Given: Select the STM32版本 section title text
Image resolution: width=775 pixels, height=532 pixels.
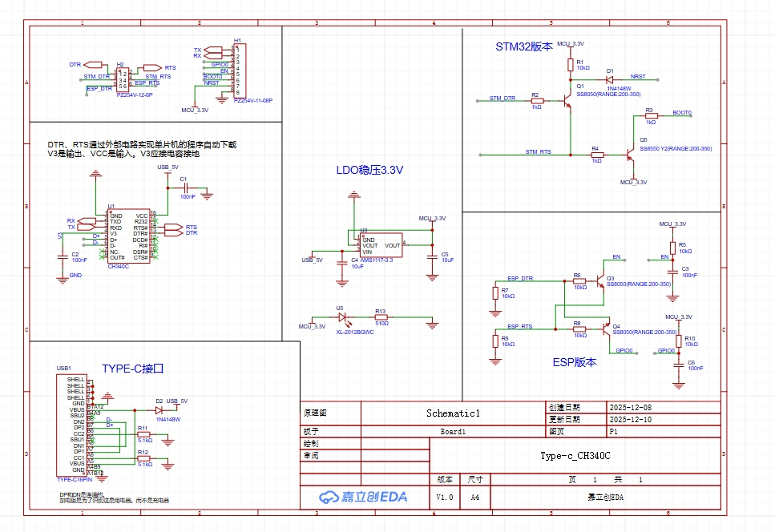Looking at the screenshot, I should (x=523, y=47).
